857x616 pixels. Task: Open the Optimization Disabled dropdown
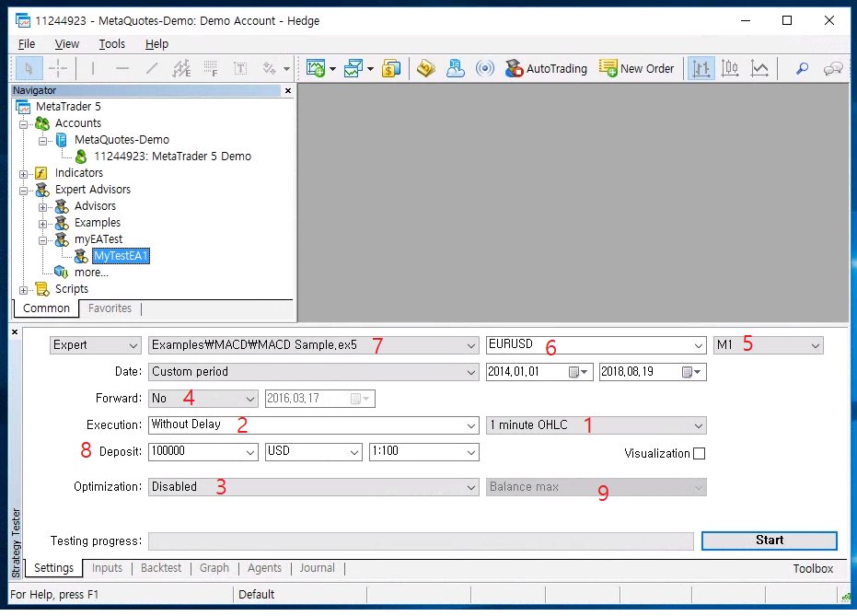click(313, 487)
